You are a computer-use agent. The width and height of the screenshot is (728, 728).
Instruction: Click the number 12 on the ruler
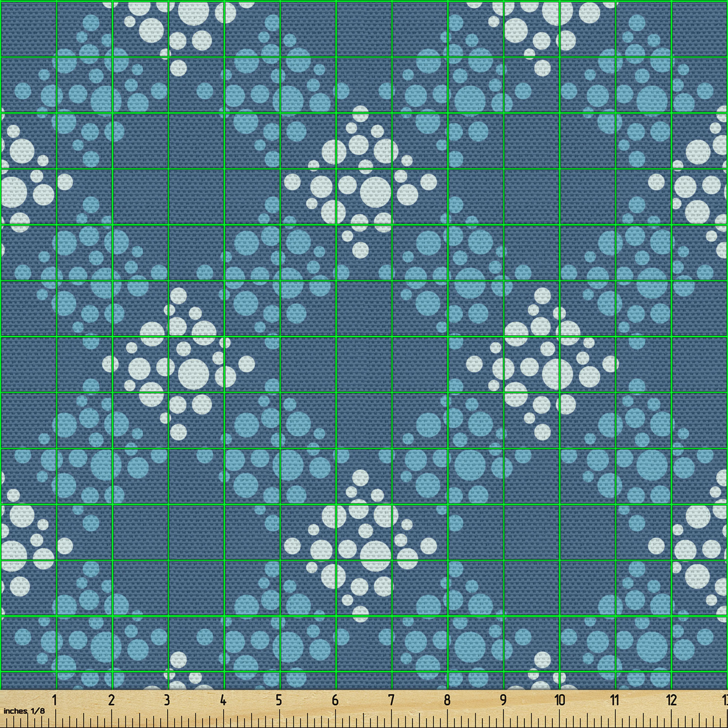(671, 700)
